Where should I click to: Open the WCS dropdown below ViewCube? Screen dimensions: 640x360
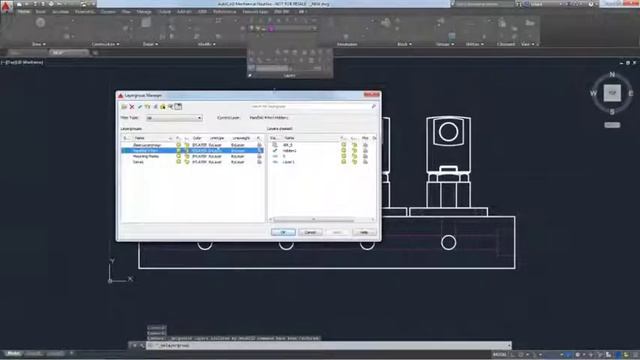(x=612, y=125)
